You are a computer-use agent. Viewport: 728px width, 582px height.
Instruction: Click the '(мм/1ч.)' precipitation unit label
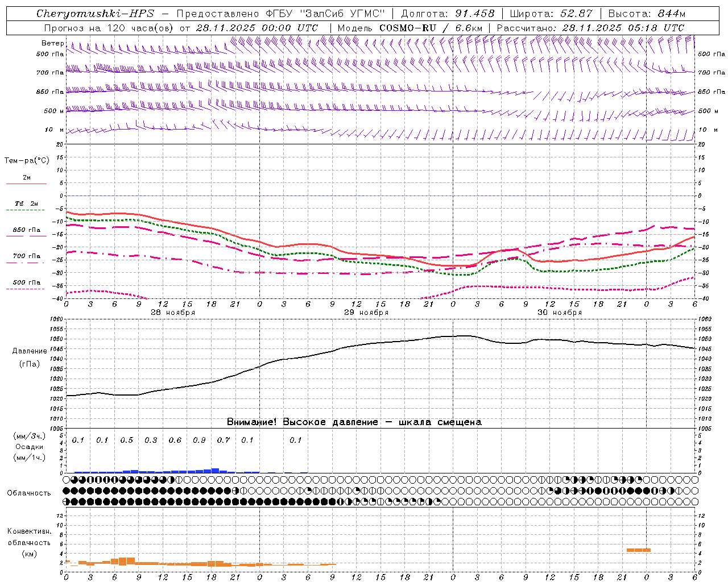coord(30,458)
